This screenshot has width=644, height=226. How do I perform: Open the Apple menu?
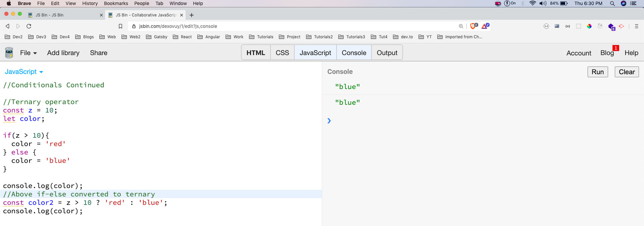[x=9, y=3]
